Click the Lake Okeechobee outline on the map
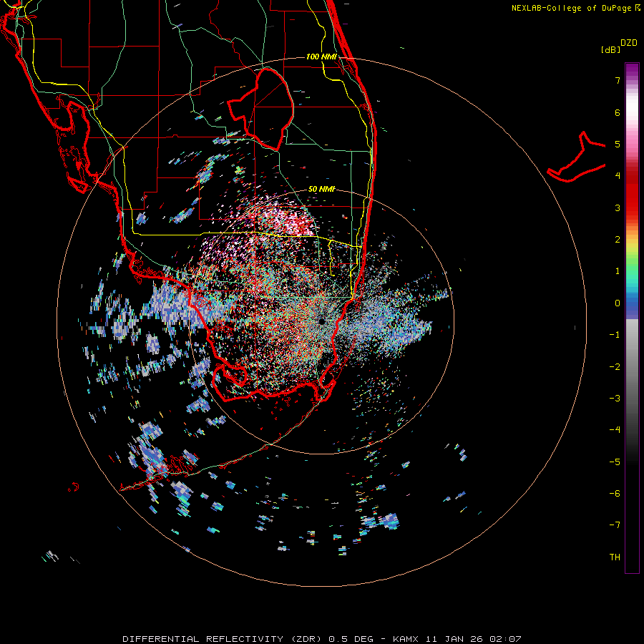Viewport: 644px width, 644px height. (260, 109)
